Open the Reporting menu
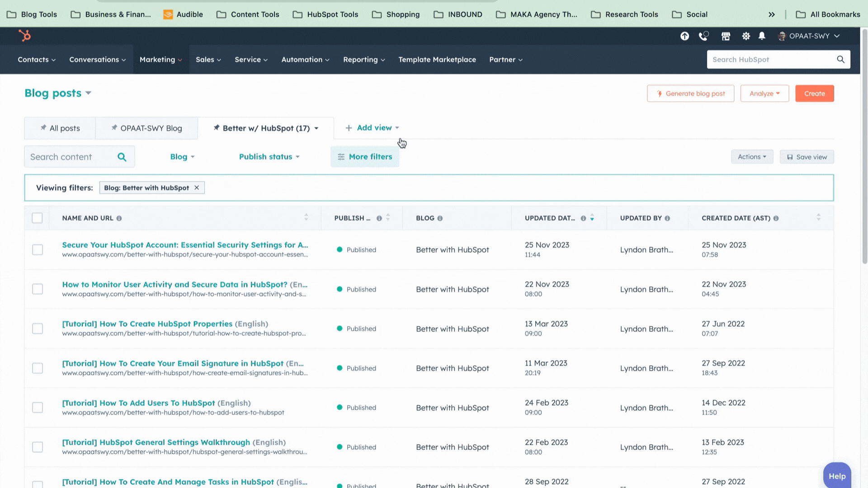 [x=364, y=60]
